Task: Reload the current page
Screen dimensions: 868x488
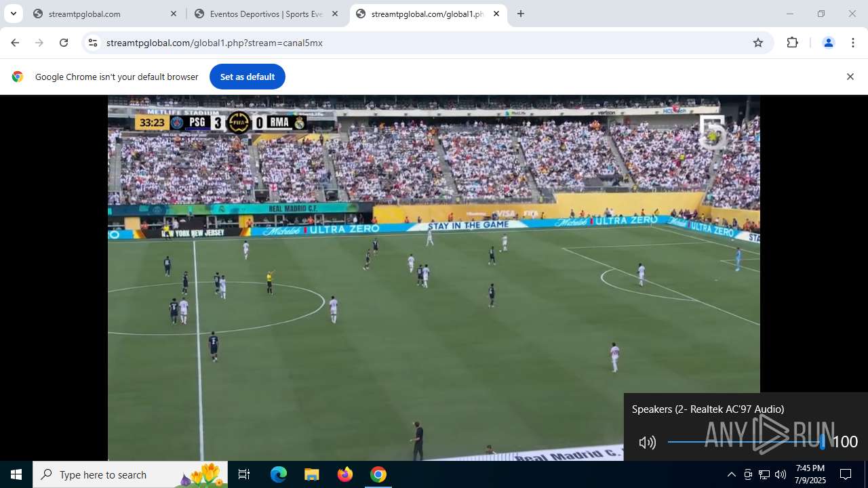Action: pos(64,43)
